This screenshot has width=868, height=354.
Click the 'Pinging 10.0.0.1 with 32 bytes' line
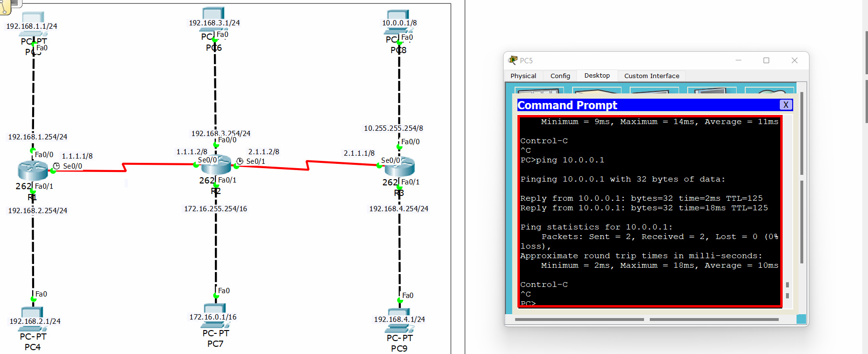[x=623, y=179]
